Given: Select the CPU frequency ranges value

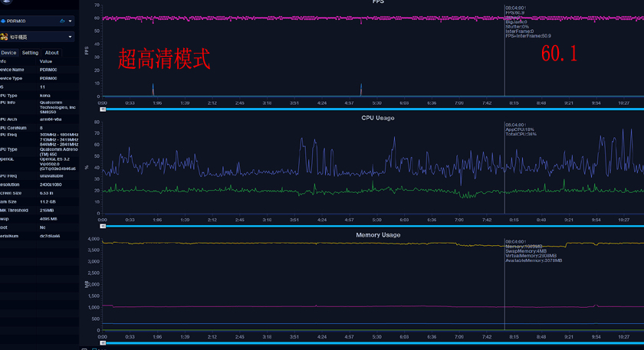Looking at the screenshot, I should tap(59, 139).
